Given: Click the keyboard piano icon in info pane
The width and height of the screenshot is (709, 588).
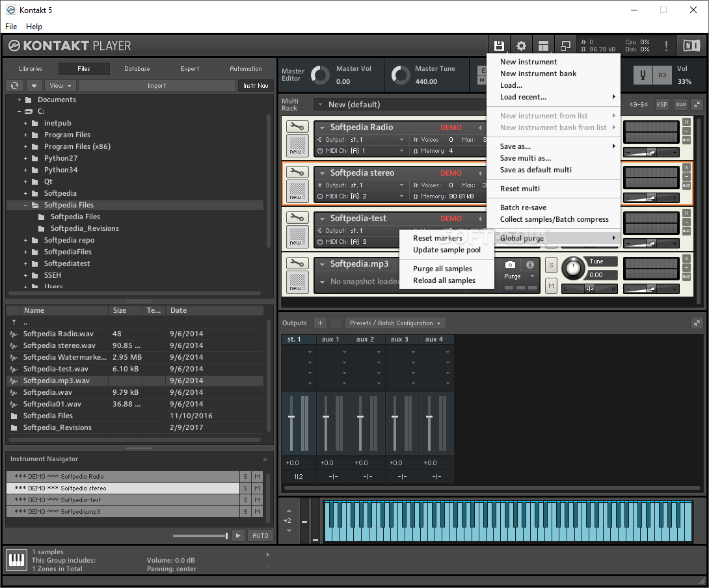Looking at the screenshot, I should [17, 560].
